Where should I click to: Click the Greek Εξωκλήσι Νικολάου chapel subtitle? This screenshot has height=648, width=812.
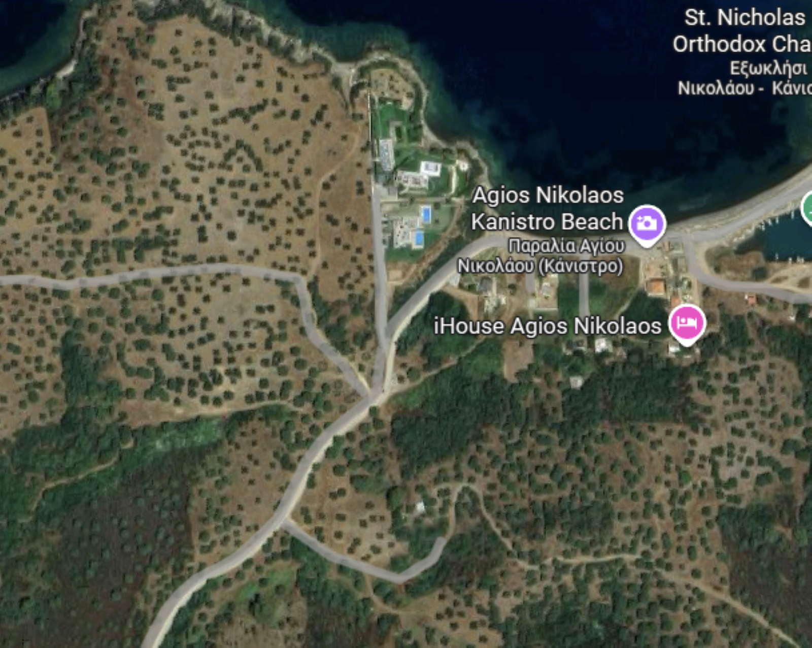pos(745,78)
